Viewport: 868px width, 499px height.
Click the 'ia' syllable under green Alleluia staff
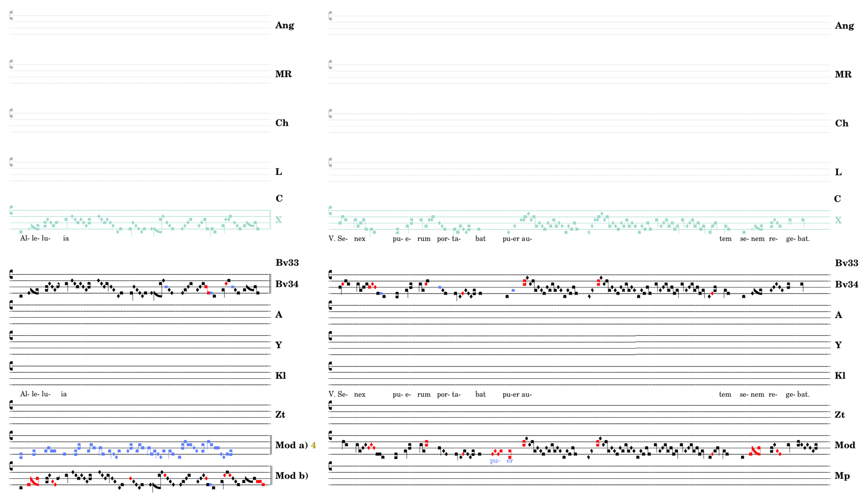(66, 238)
